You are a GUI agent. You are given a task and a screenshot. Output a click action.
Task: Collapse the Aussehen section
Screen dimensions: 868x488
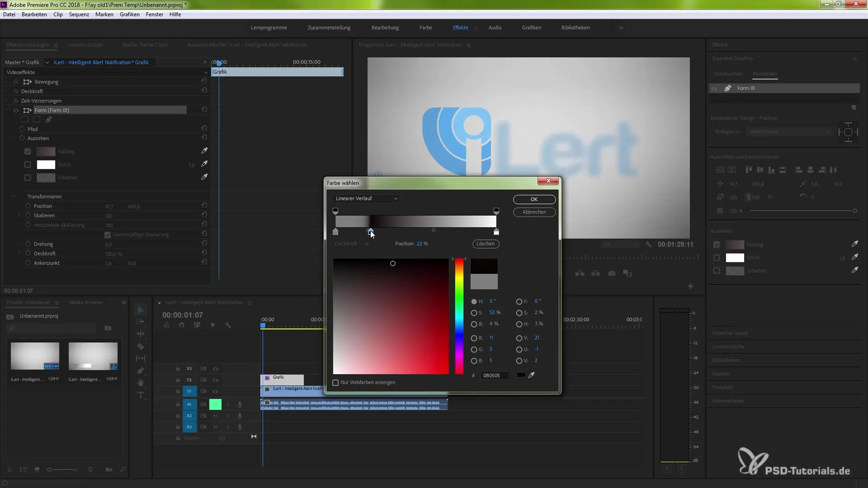(13, 138)
